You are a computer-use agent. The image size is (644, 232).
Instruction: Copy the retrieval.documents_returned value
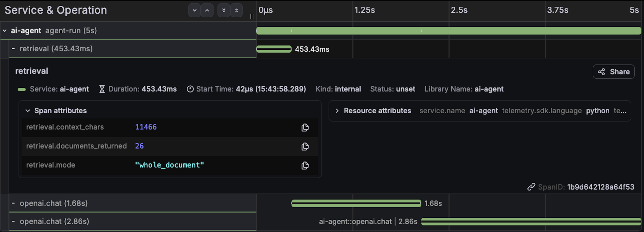coord(305,146)
